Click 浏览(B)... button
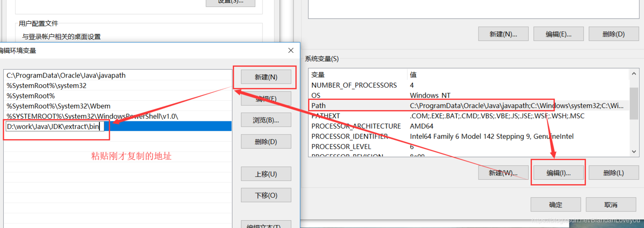Screen dimensions: 644x228 266,120
